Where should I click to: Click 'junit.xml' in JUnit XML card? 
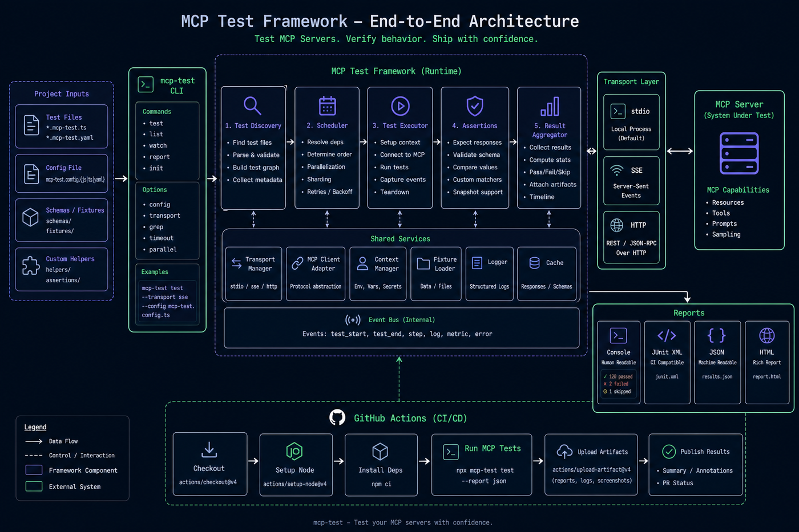click(667, 376)
